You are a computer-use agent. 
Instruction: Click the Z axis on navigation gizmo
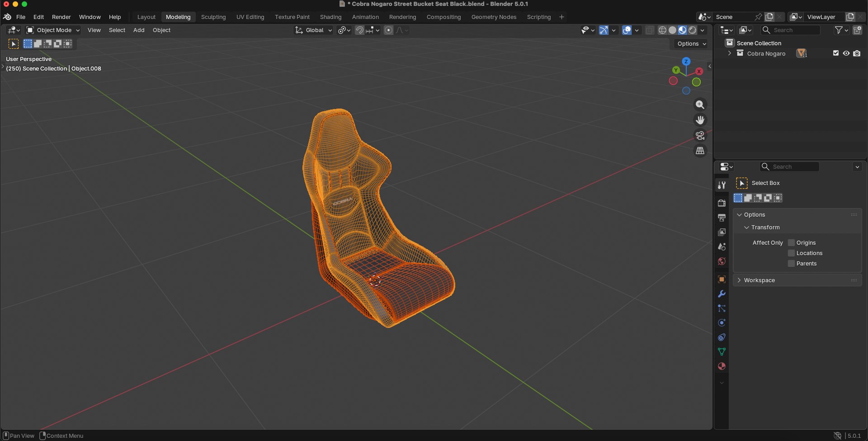pyautogui.click(x=686, y=61)
